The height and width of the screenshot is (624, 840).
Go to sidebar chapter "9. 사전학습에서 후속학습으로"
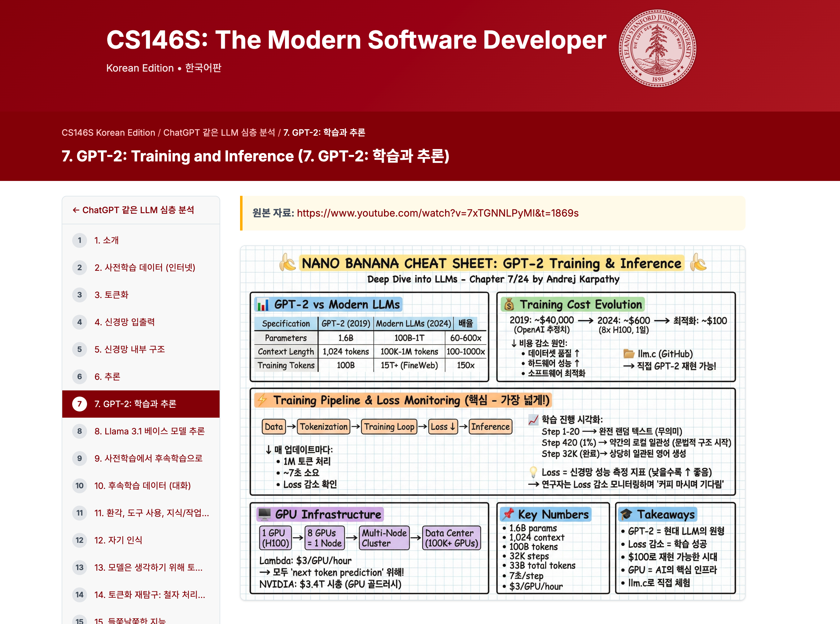[141, 459]
